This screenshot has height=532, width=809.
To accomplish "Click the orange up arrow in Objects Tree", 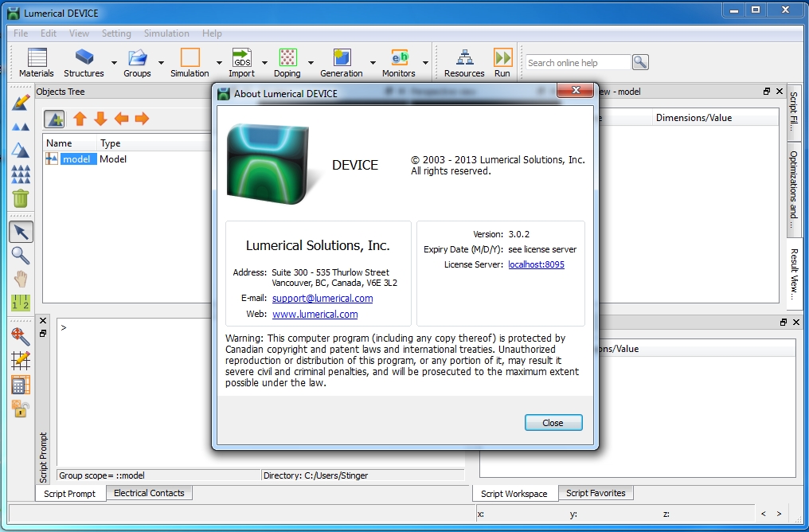I will (80, 119).
